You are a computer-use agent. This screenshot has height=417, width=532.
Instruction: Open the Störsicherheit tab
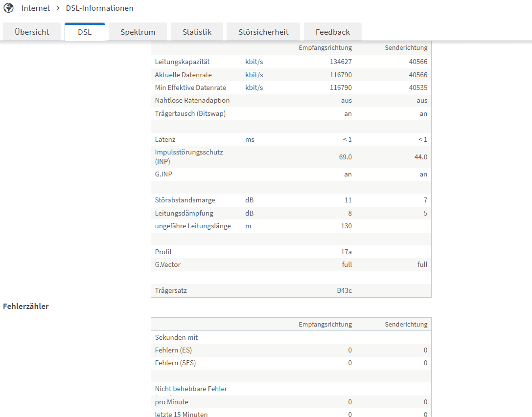coord(263,32)
